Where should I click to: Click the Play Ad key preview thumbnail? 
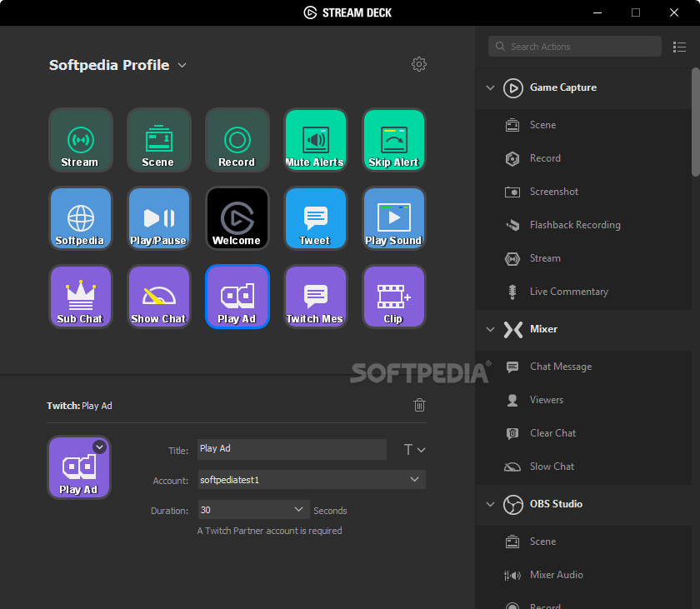79,467
